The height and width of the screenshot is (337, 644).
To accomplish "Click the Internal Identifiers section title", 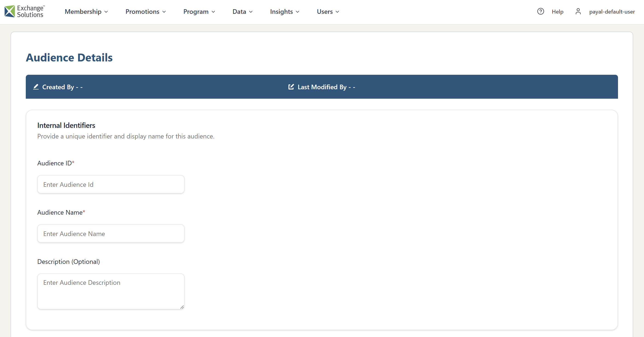I will [66, 125].
